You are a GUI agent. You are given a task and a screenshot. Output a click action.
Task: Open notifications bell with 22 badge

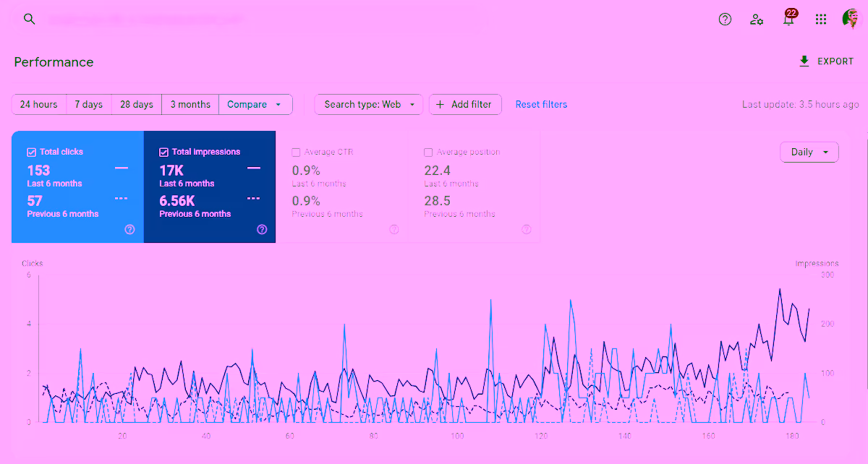pos(789,18)
